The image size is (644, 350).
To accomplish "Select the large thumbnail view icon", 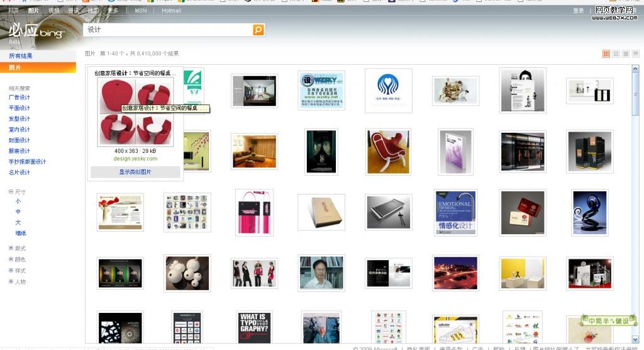I will 626,54.
